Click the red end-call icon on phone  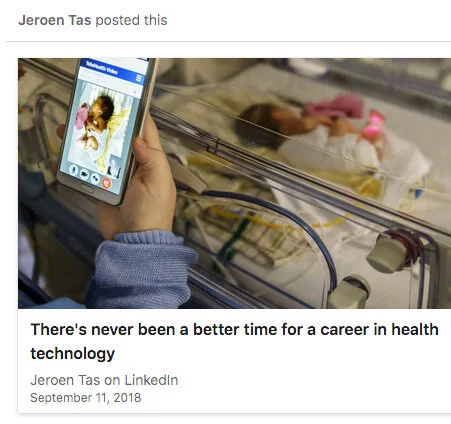click(x=106, y=183)
